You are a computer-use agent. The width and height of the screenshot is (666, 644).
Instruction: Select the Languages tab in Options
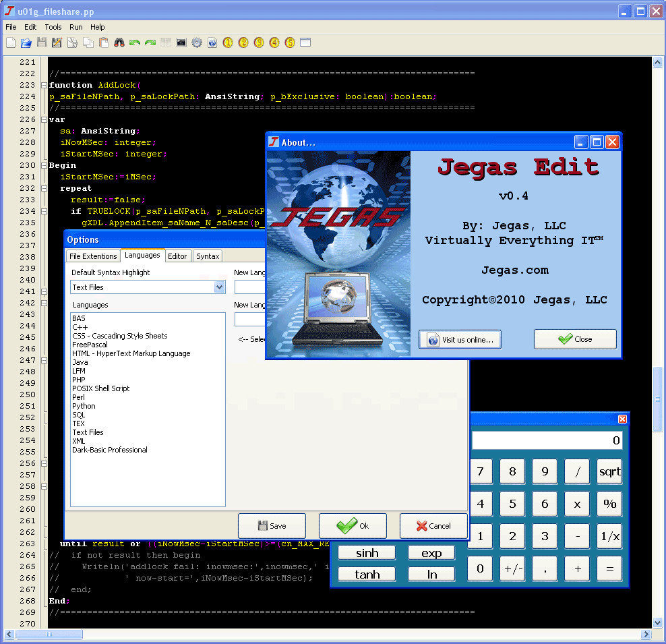[x=142, y=255]
